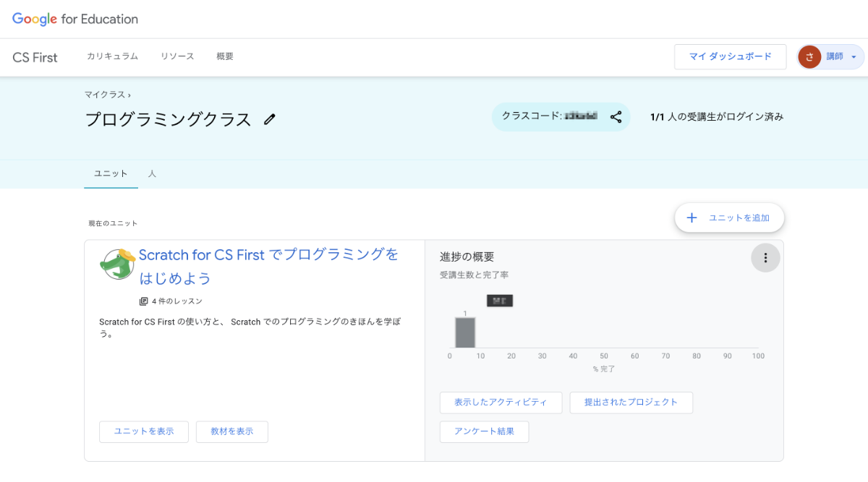868x482 pixels.
Task: Click the share icon next to the class code
Action: point(616,116)
